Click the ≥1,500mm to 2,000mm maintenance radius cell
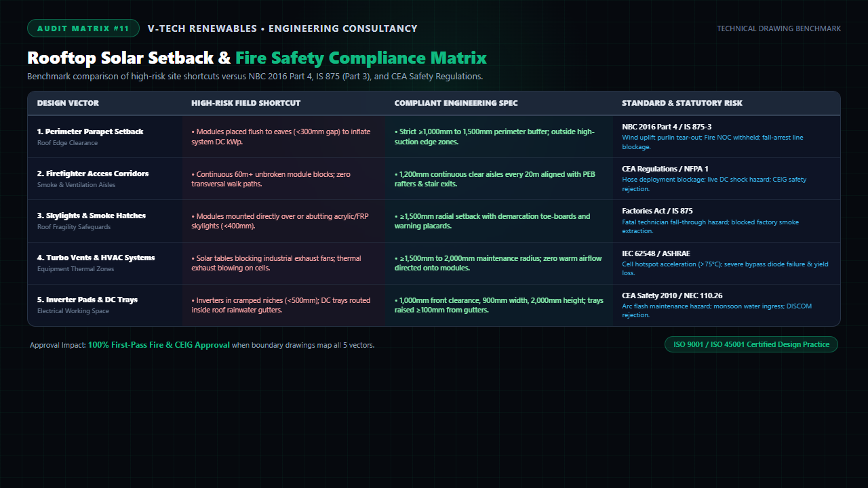The width and height of the screenshot is (868, 488). pos(498,263)
